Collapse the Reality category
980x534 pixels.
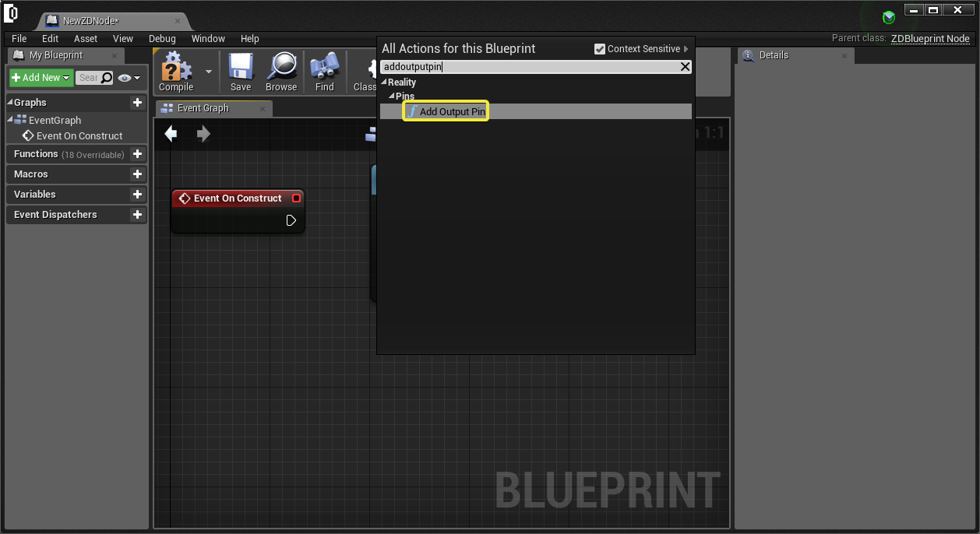click(x=383, y=83)
